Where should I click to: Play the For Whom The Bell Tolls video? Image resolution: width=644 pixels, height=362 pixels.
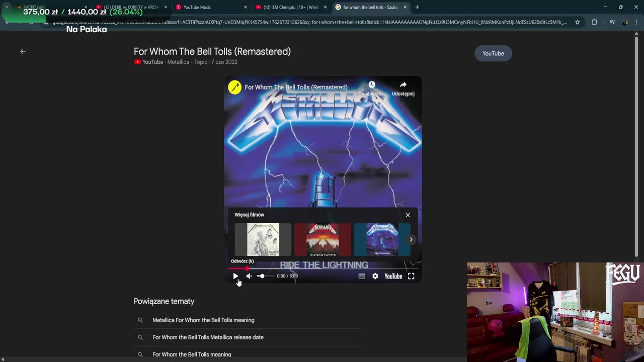pos(235,276)
